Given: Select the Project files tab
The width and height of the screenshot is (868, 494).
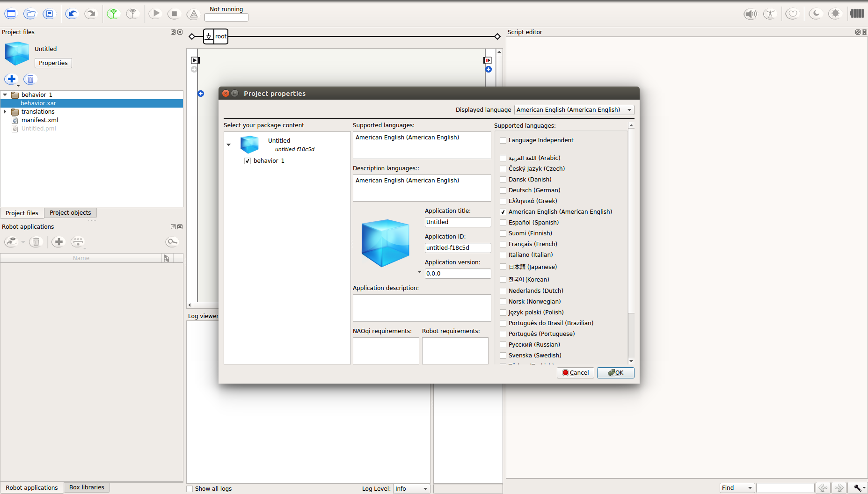Looking at the screenshot, I should pos(22,213).
